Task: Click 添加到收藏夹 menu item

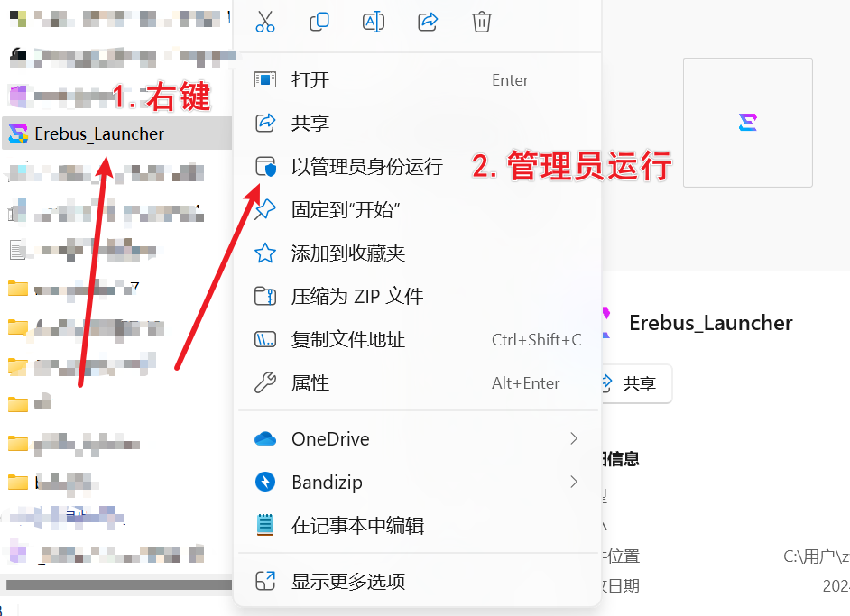Action: point(348,253)
